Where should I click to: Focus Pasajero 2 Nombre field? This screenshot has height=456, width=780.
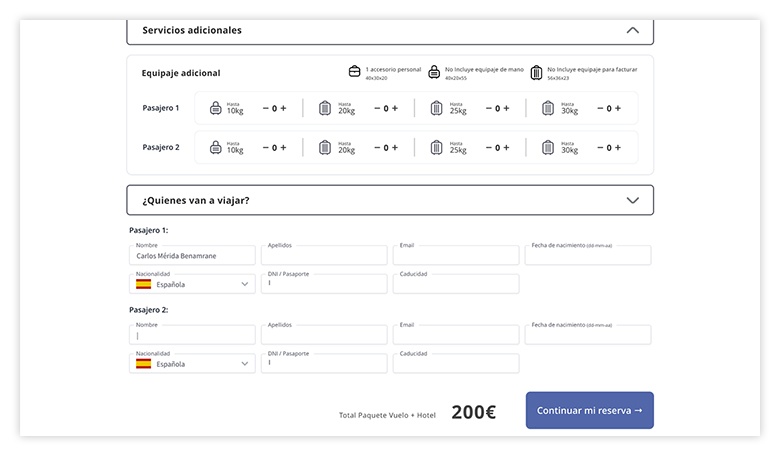pos(192,335)
